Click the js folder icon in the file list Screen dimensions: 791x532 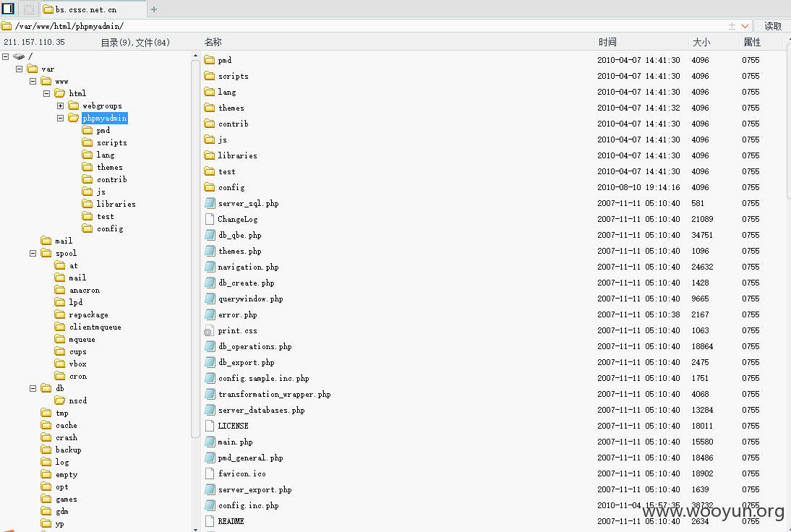click(x=210, y=140)
